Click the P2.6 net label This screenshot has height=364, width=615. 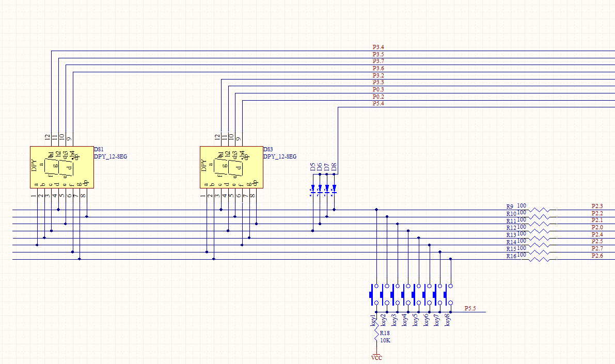(x=597, y=256)
